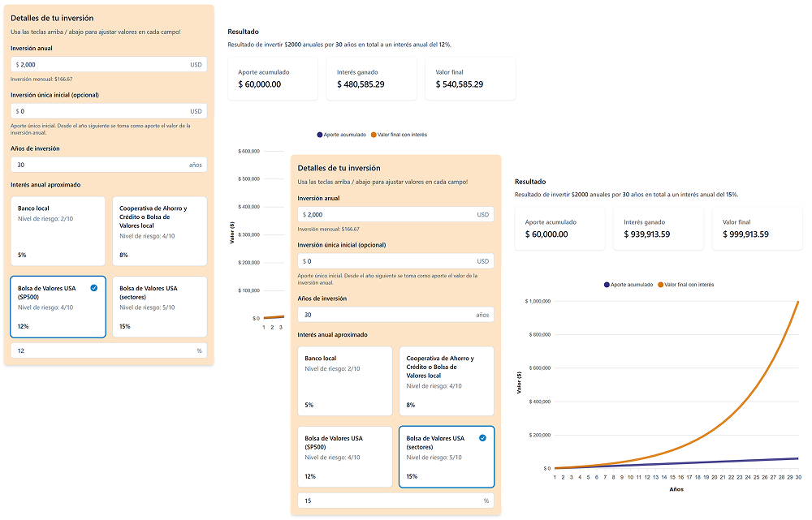Viewport: 812px width, 520px height.
Task: Click the "Inversión anual" field showing $2,000
Action: point(108,64)
